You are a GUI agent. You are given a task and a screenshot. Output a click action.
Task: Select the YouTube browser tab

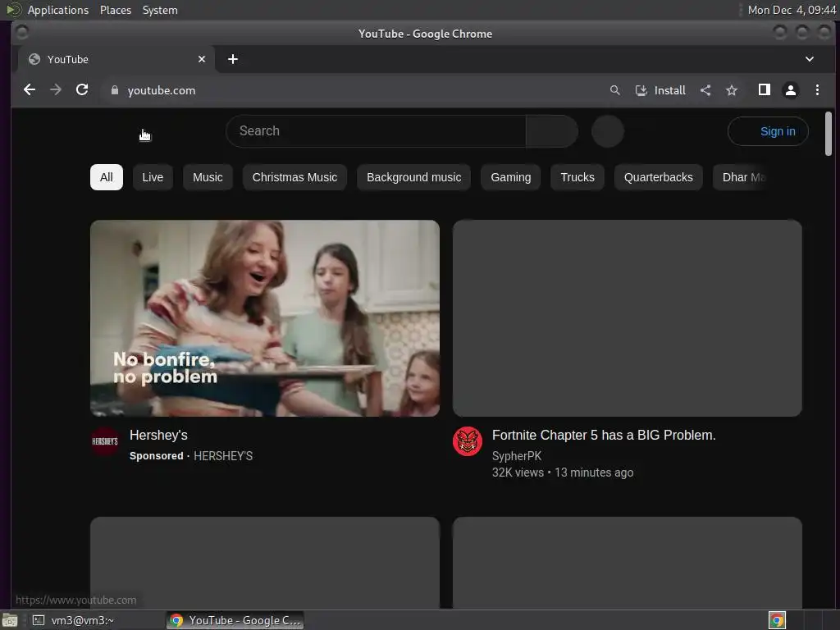point(116,59)
